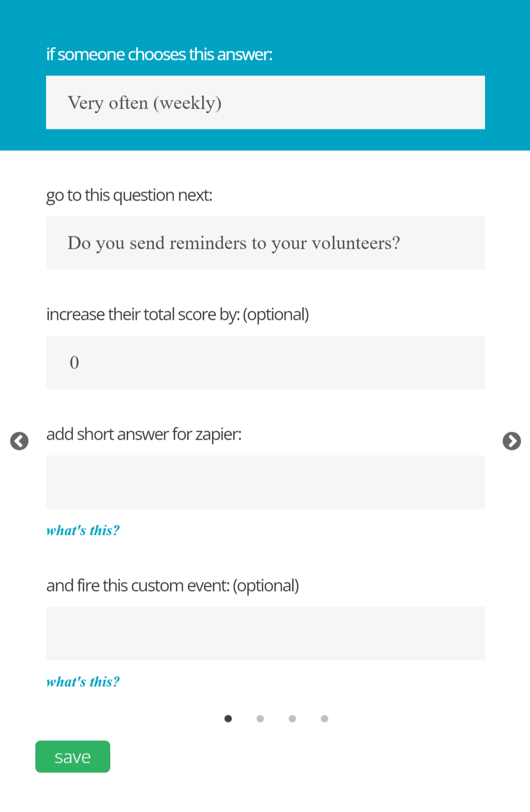Select the second carousel dot

tap(260, 718)
